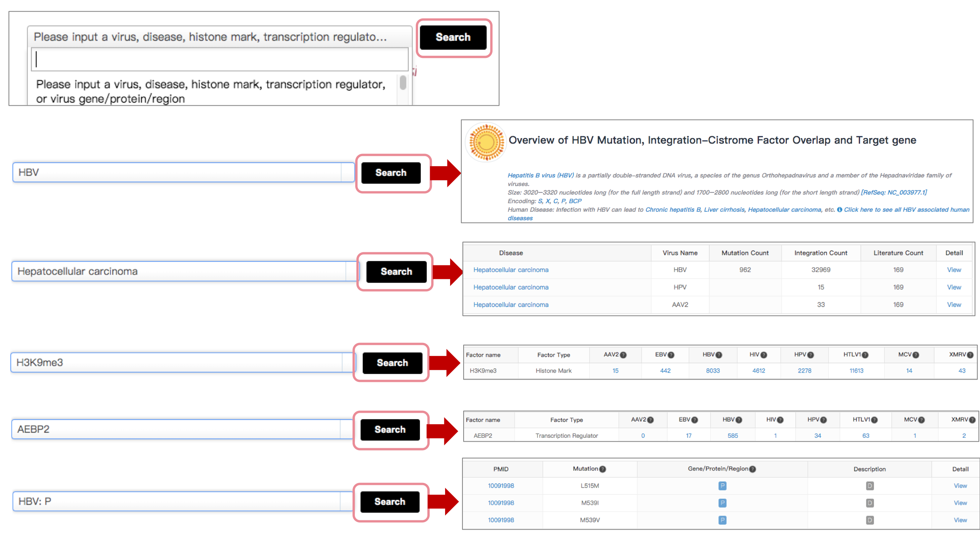Open the HBV count 8033 for H3K9me3
Viewport: 980px width, 540px height.
[713, 371]
